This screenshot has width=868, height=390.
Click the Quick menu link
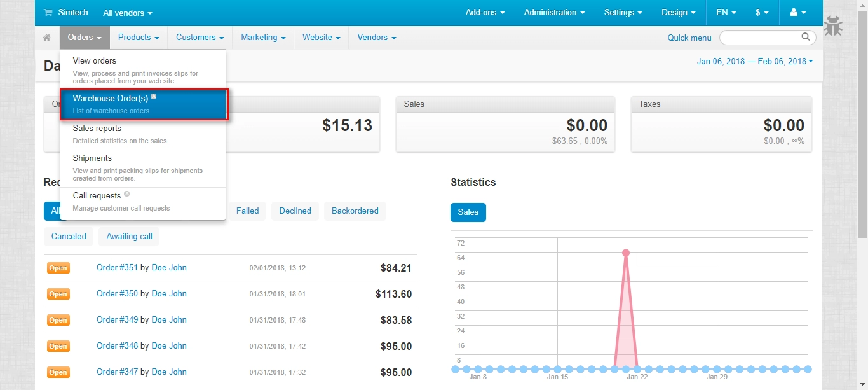coord(689,38)
